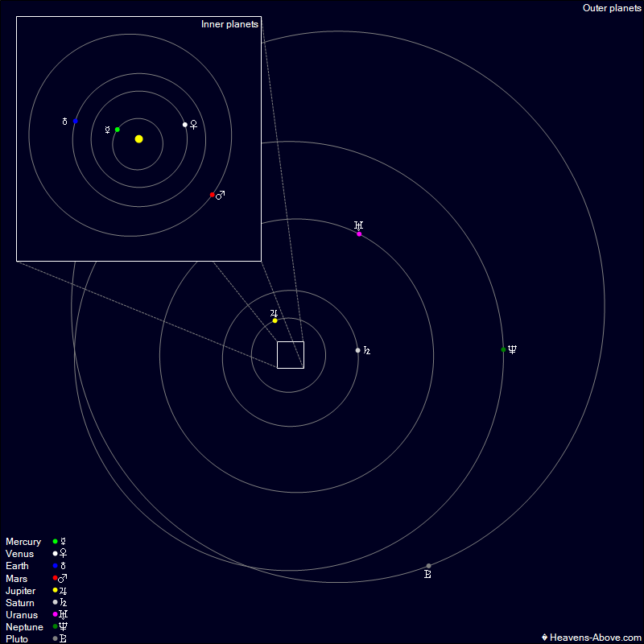Click the Uranus symbol in the legend

63,614
